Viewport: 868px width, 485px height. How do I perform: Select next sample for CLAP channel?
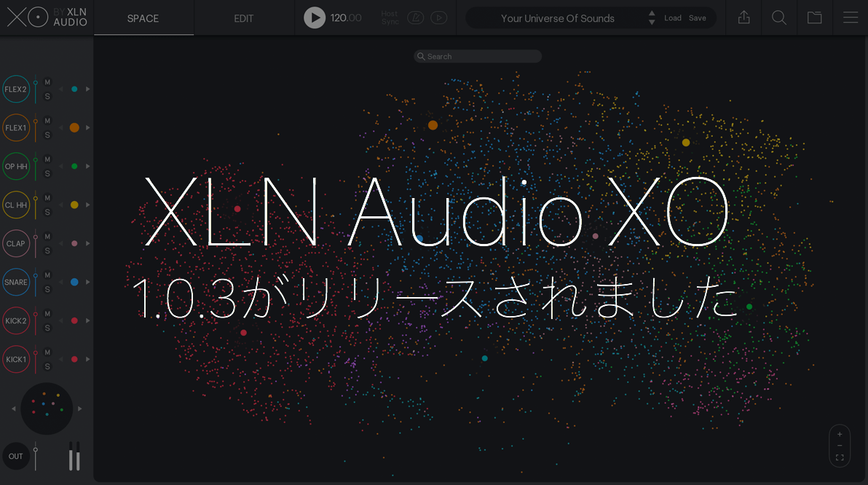click(x=88, y=243)
